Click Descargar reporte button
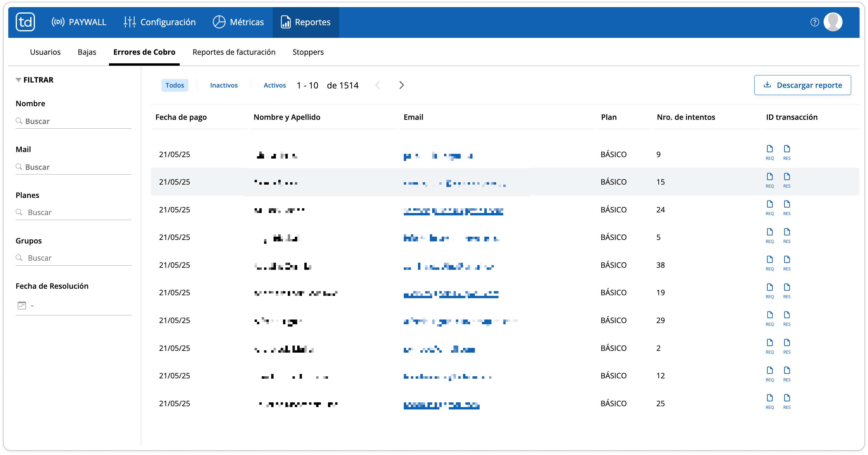Image resolution: width=868 pixels, height=455 pixels. [802, 85]
